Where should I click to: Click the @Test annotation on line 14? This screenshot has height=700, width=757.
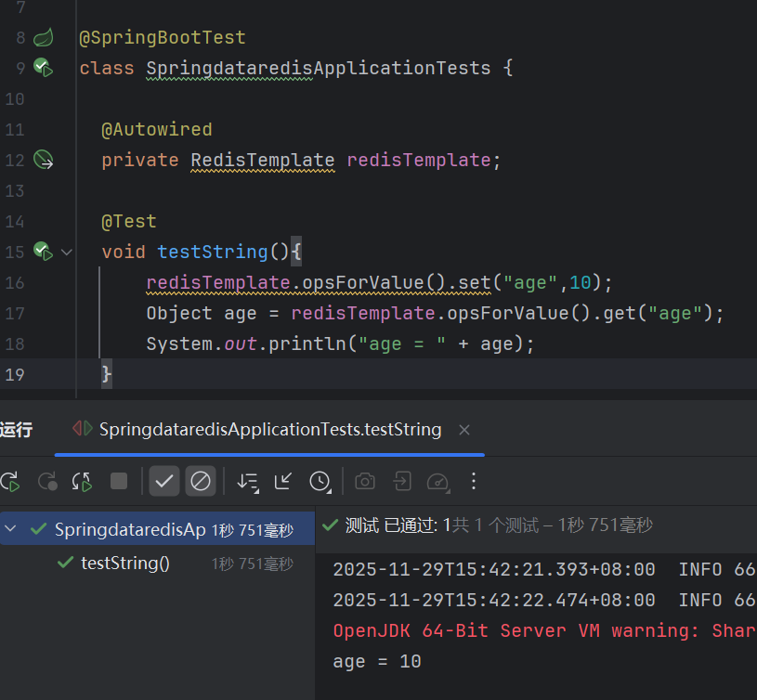point(129,222)
